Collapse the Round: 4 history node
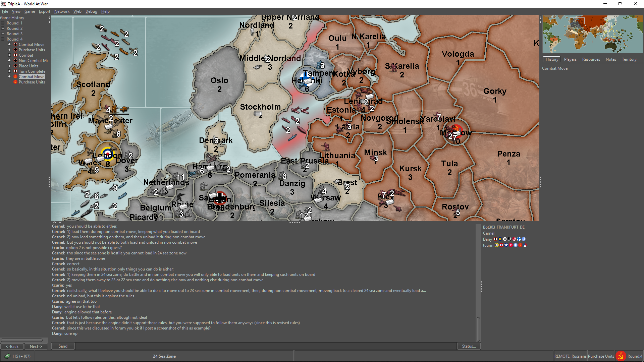This screenshot has height=362, width=644. click(3, 39)
